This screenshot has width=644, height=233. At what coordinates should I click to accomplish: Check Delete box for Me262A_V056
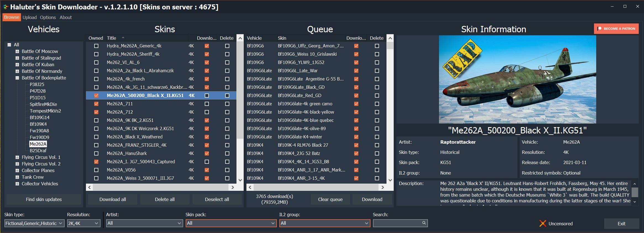pos(227,170)
